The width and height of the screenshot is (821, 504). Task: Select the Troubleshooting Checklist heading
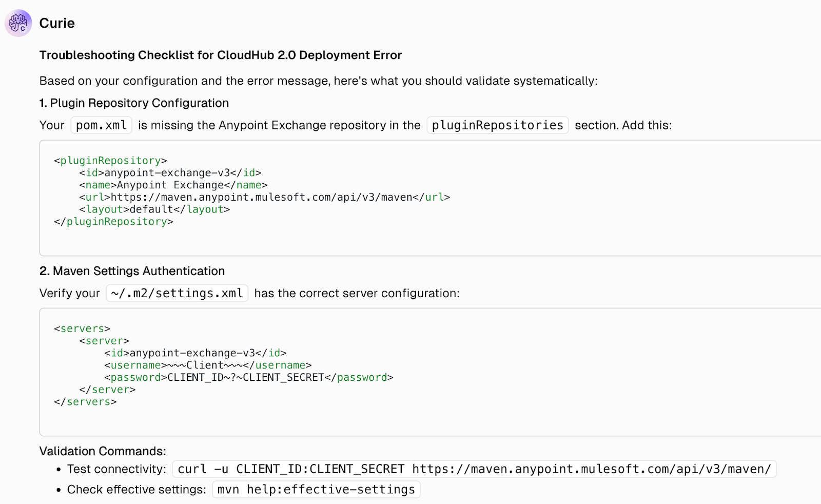point(220,55)
